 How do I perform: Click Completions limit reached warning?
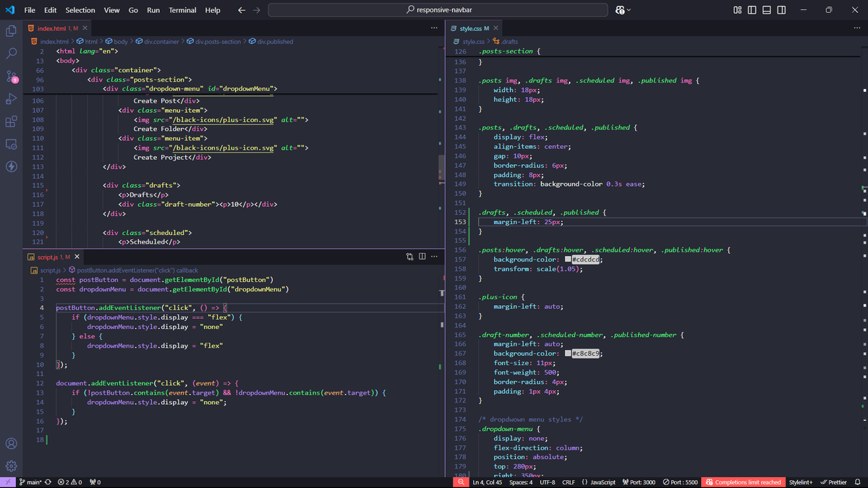743,482
